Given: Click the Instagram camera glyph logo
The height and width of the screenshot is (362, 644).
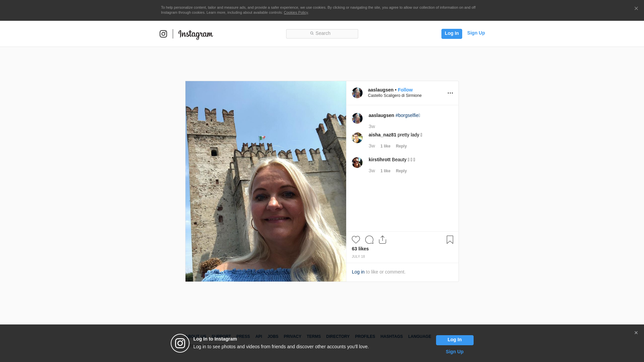Looking at the screenshot, I should (x=163, y=34).
